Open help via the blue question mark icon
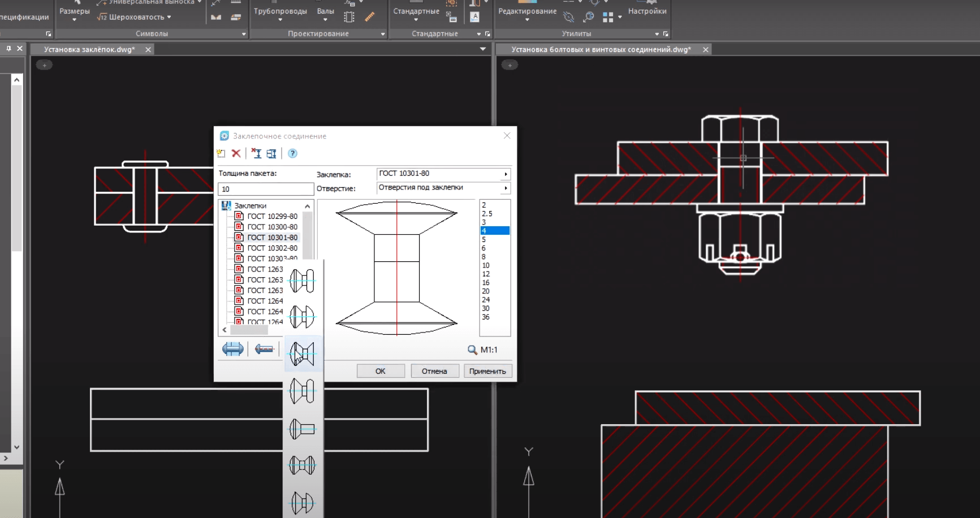The width and height of the screenshot is (980, 518). [292, 153]
